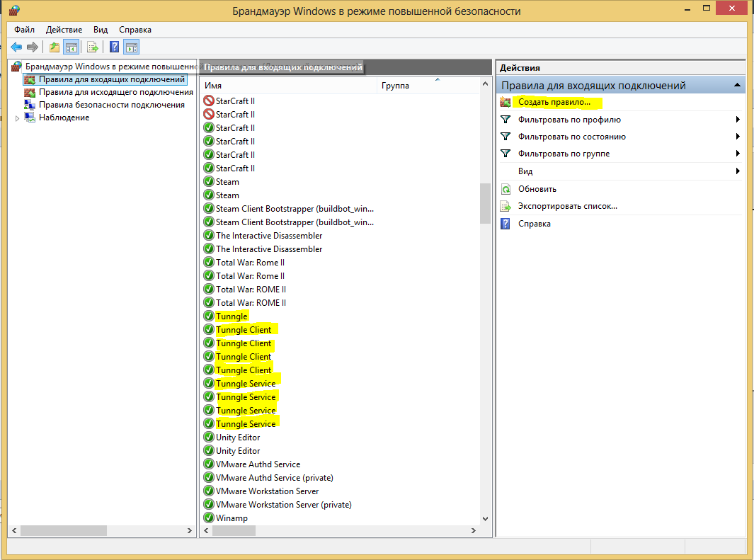Open the Вид submenu arrow in actions
The height and width of the screenshot is (560, 754).
pos(738,171)
